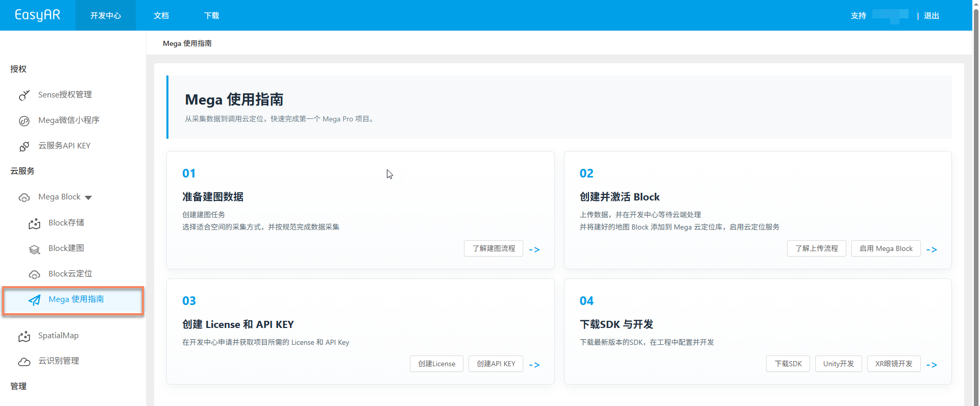
Task: Click the Unity开发 button
Action: click(839, 364)
